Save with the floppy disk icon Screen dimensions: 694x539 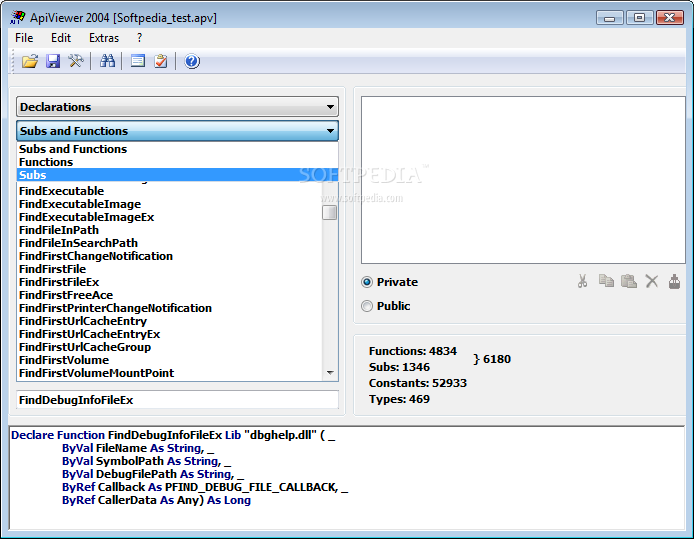coord(53,61)
